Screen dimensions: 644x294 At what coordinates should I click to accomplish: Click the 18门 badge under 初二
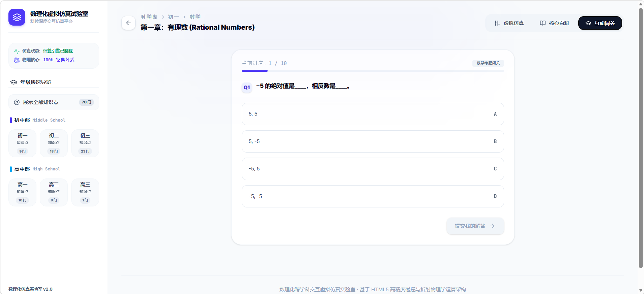[54, 151]
